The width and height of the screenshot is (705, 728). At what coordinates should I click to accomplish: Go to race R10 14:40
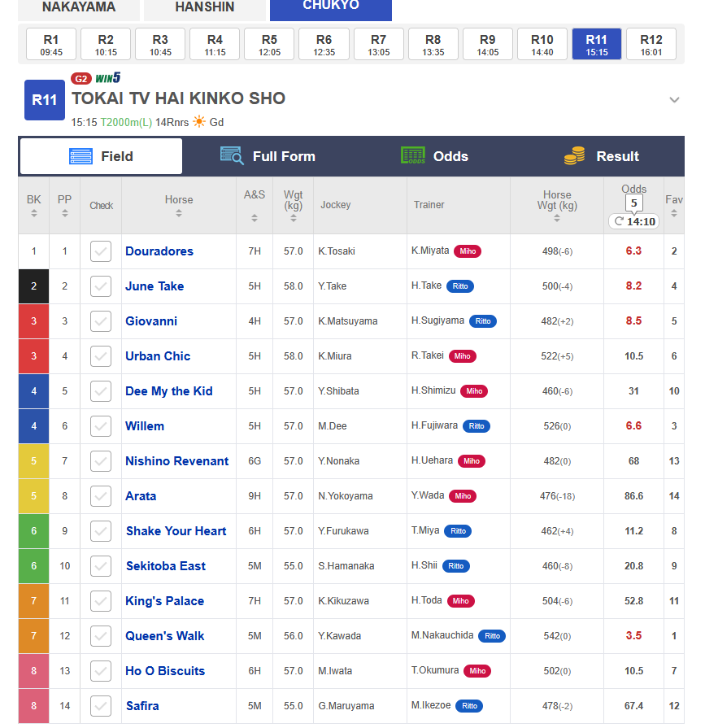coord(542,45)
